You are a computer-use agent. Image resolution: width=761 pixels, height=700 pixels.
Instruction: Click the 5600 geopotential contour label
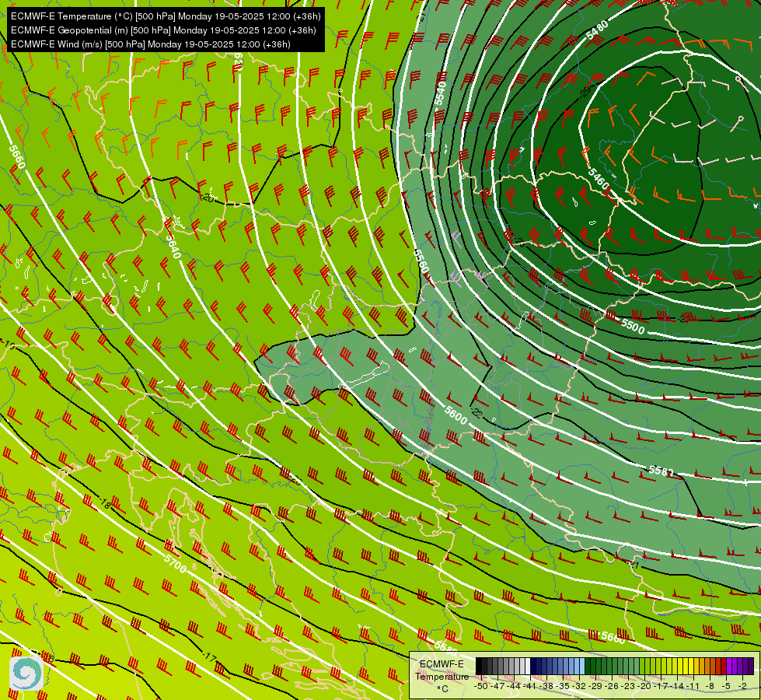pyautogui.click(x=456, y=415)
